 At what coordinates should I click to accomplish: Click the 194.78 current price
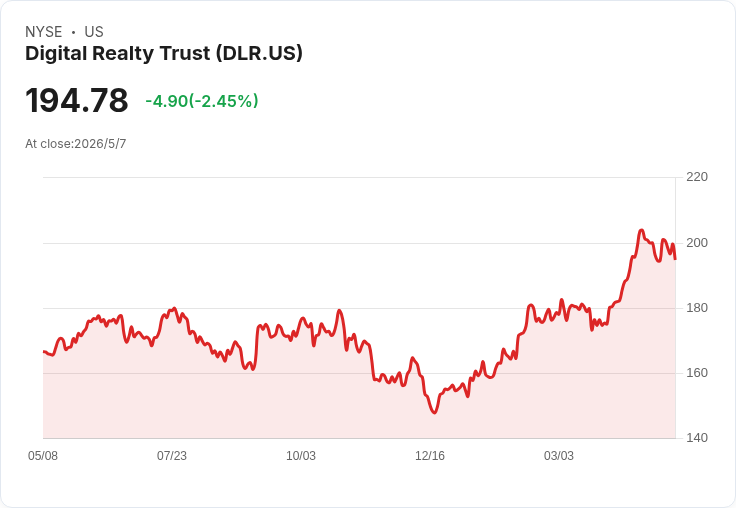pyautogui.click(x=77, y=100)
